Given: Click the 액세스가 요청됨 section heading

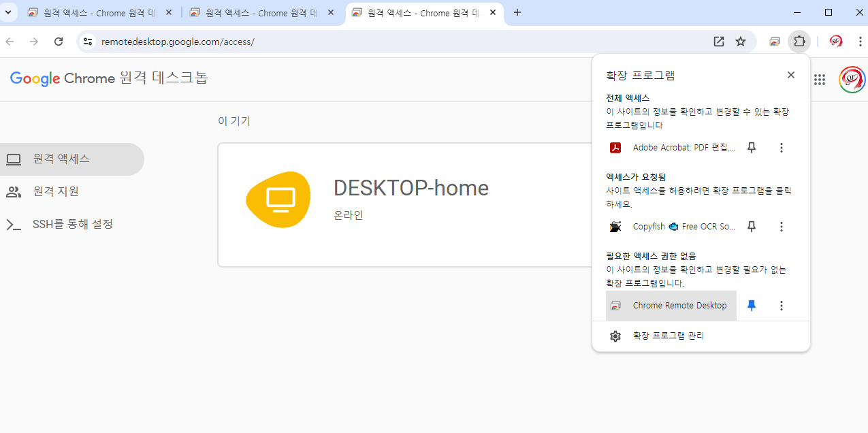Looking at the screenshot, I should (x=636, y=177).
